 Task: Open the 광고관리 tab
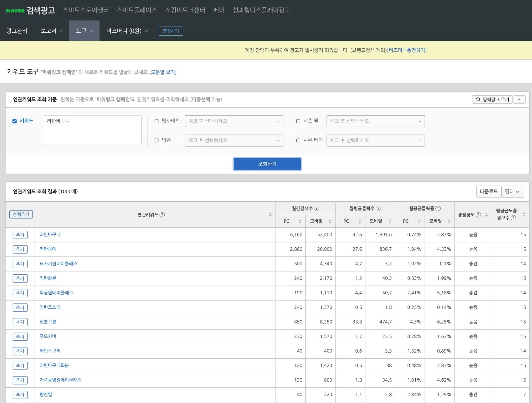pos(17,31)
